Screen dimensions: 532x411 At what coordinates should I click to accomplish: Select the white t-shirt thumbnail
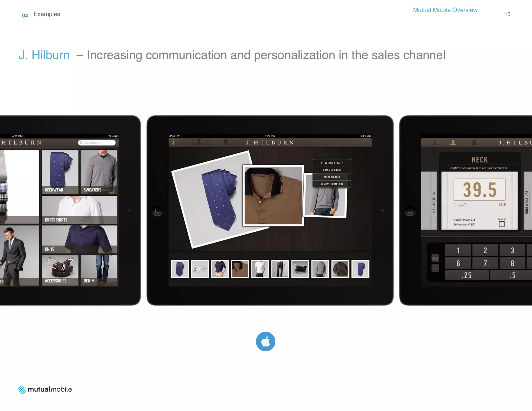coord(260,269)
